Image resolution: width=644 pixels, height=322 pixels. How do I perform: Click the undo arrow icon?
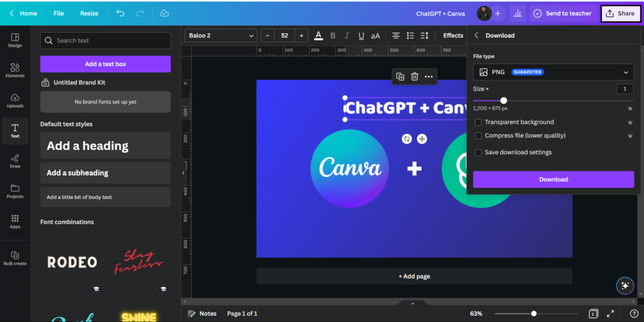[x=120, y=13]
